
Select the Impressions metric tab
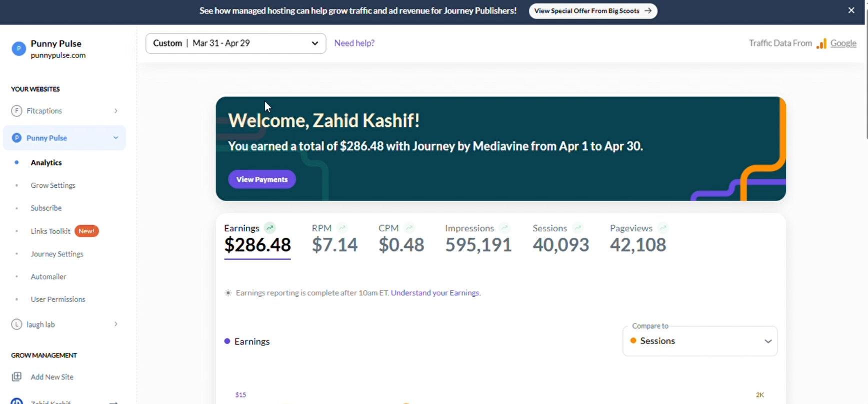pos(478,238)
